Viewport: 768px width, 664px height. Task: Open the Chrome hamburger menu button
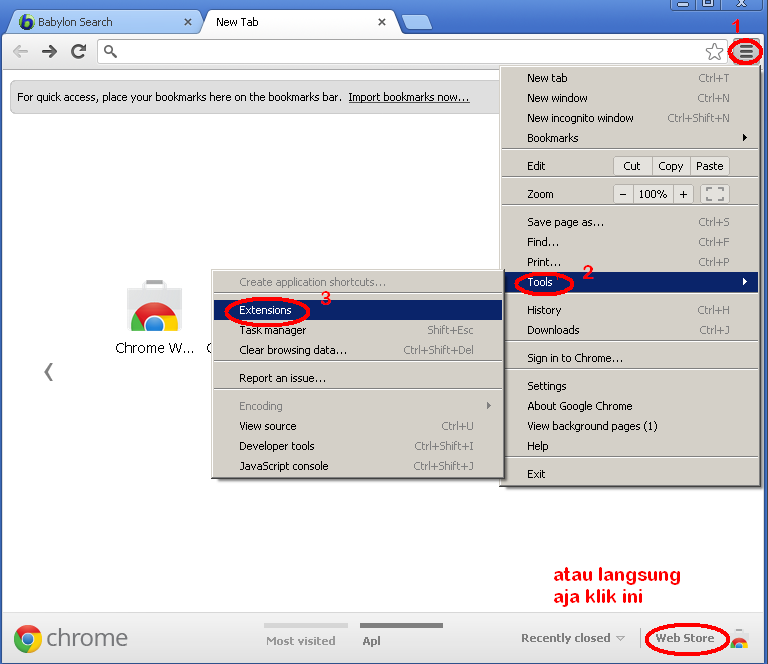coord(746,51)
